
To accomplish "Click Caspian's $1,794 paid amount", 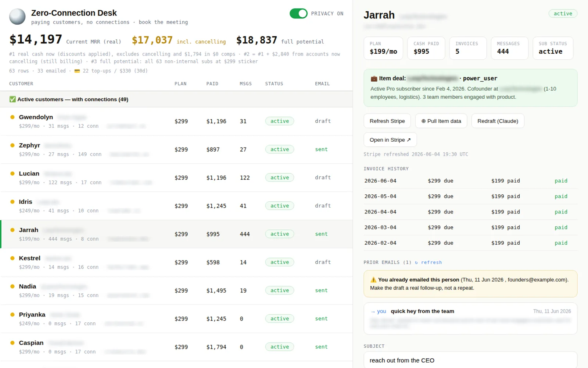I will click(216, 347).
